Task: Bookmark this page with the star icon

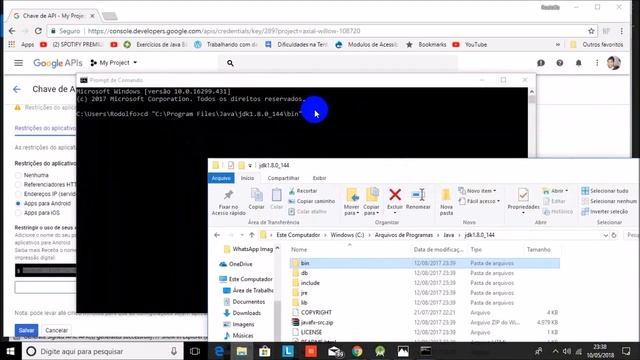Action: [x=591, y=31]
